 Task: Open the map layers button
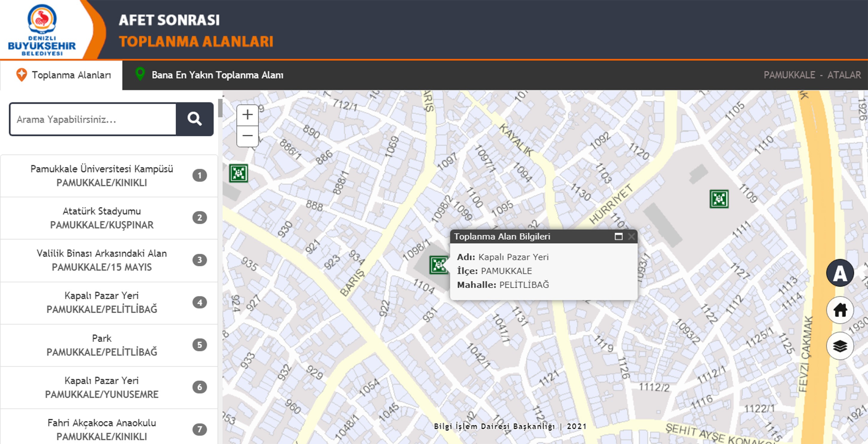(x=840, y=346)
